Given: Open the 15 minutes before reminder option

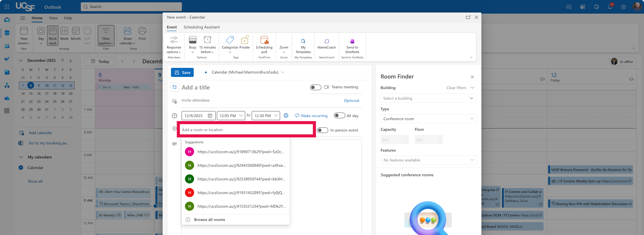Looking at the screenshot, I should point(207,45).
